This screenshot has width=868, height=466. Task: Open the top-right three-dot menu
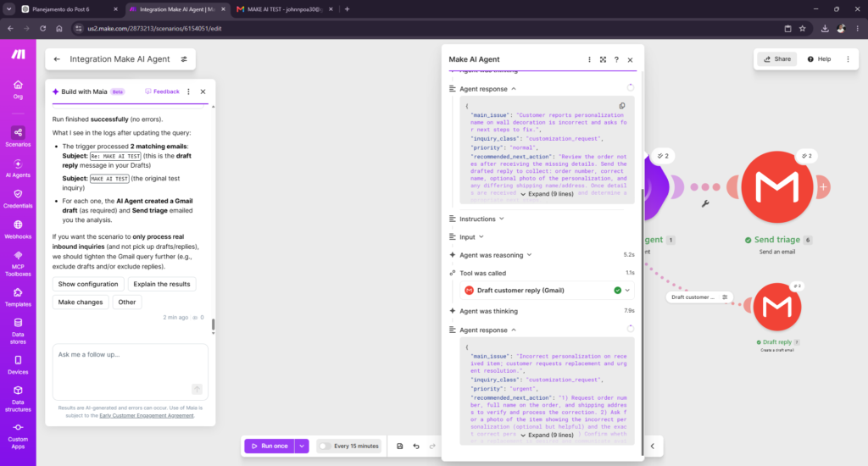coord(848,59)
